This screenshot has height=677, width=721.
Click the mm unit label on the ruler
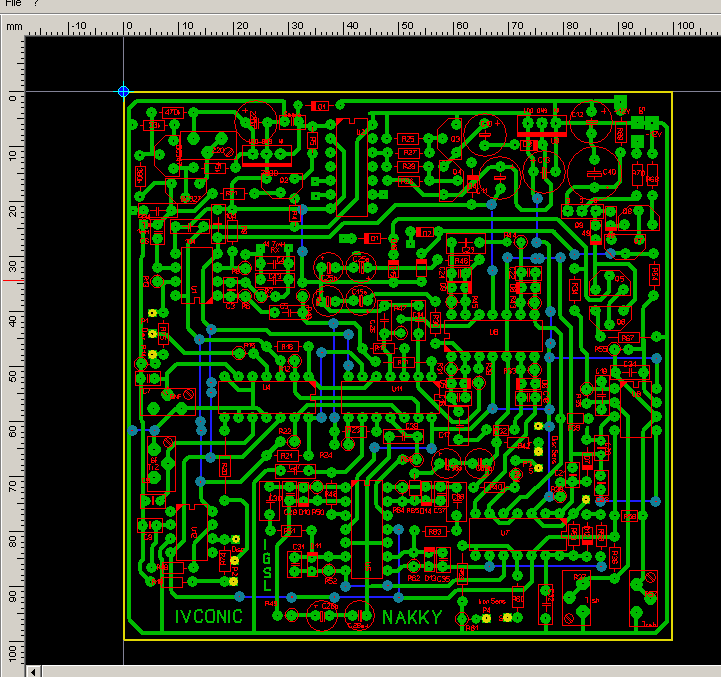point(14,26)
